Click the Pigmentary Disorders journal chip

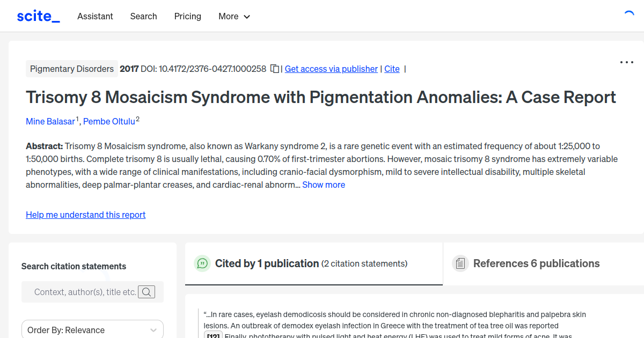tap(71, 69)
